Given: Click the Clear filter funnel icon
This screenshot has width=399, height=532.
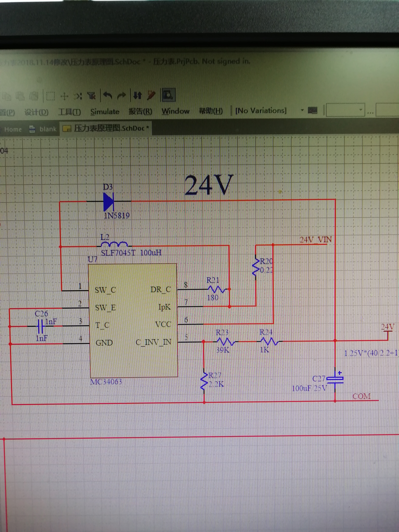Looking at the screenshot, I should [x=92, y=96].
